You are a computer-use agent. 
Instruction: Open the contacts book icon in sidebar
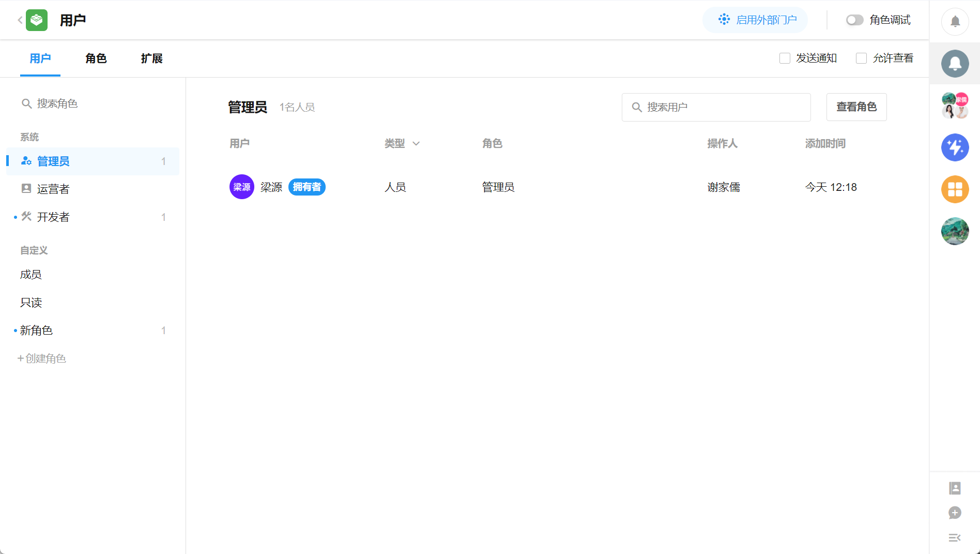click(x=955, y=488)
